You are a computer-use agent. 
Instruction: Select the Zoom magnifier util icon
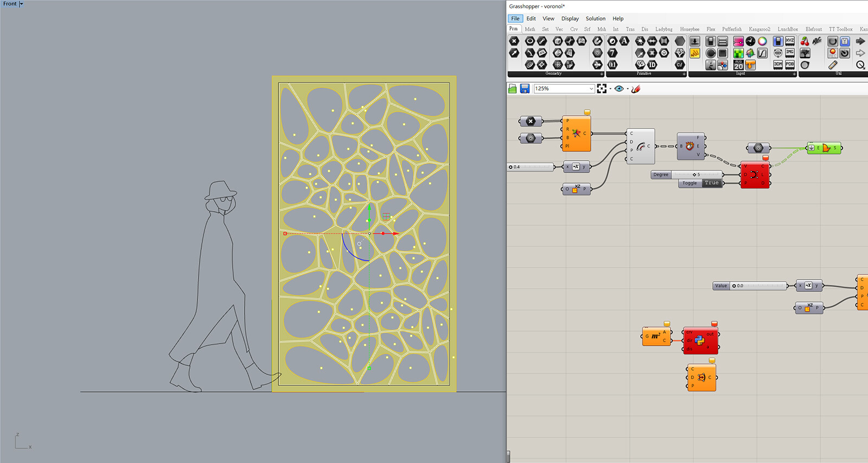[860, 65]
